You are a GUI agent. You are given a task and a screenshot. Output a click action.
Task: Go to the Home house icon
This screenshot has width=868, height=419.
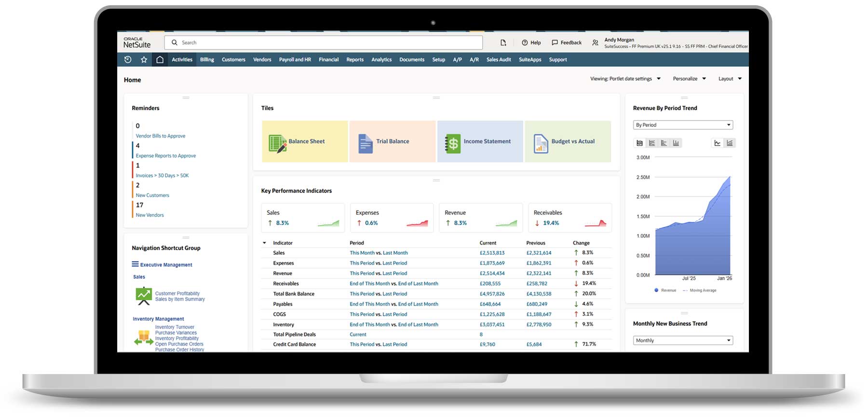[x=160, y=59]
